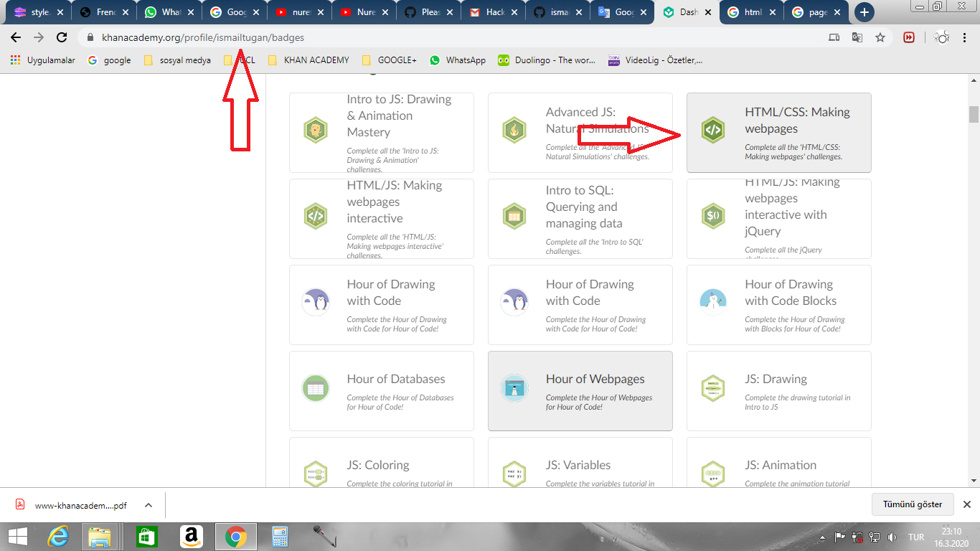This screenshot has height=551, width=980.
Task: Switch to the 'html' Google tab
Action: tap(752, 12)
